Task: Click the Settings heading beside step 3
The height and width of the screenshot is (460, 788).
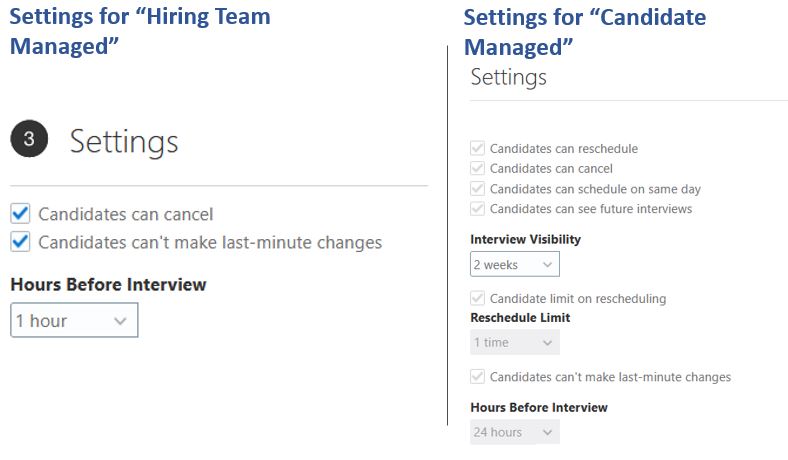Action: 124,141
